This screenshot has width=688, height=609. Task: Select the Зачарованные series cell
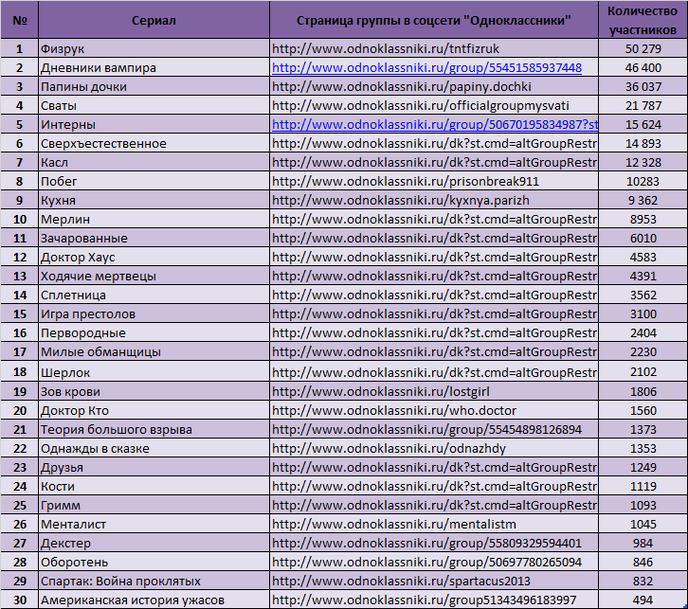(154, 238)
